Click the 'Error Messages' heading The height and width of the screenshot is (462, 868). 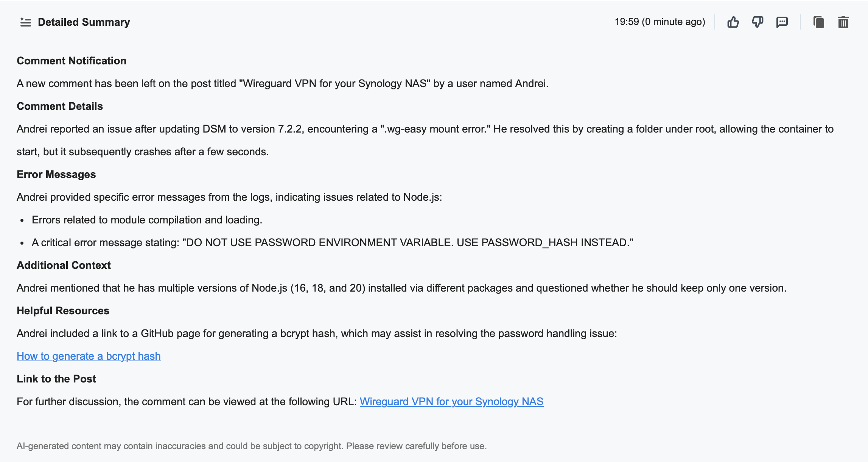[56, 174]
